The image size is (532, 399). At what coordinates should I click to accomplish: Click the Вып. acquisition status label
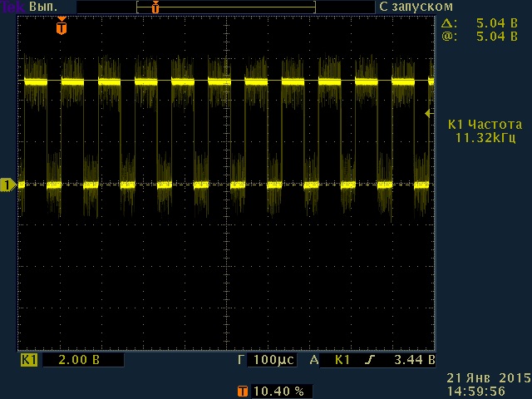point(45,6)
